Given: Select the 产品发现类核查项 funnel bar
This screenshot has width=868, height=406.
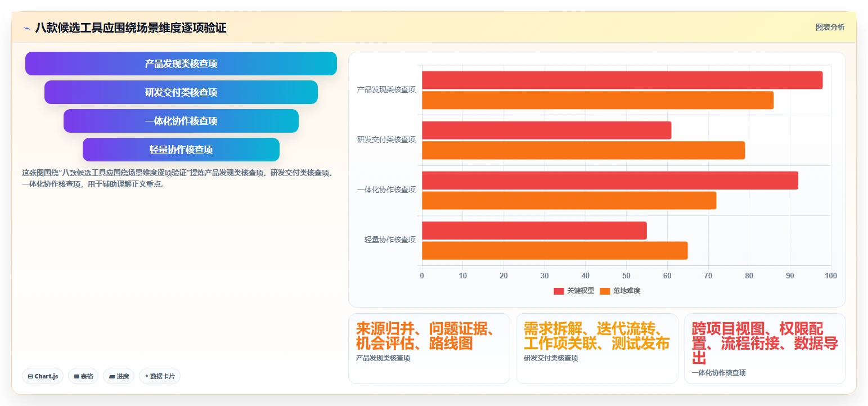Looking at the screenshot, I should (x=181, y=64).
